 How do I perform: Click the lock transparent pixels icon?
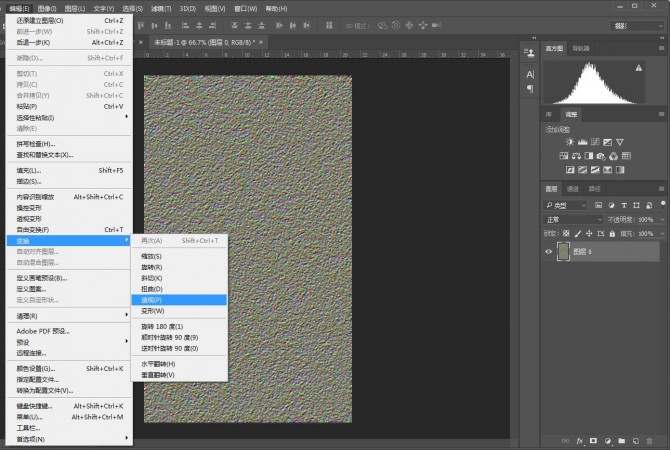(565, 234)
